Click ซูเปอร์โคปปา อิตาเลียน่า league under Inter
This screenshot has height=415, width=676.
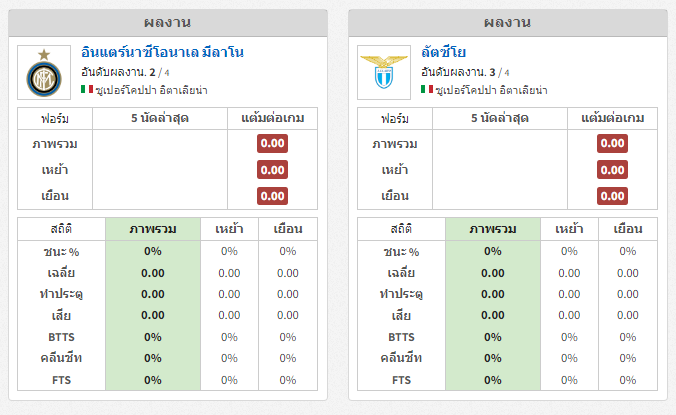(x=151, y=90)
